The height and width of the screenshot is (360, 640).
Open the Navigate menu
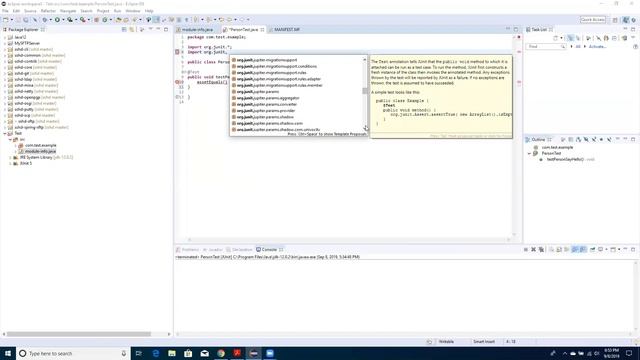pos(68,11)
